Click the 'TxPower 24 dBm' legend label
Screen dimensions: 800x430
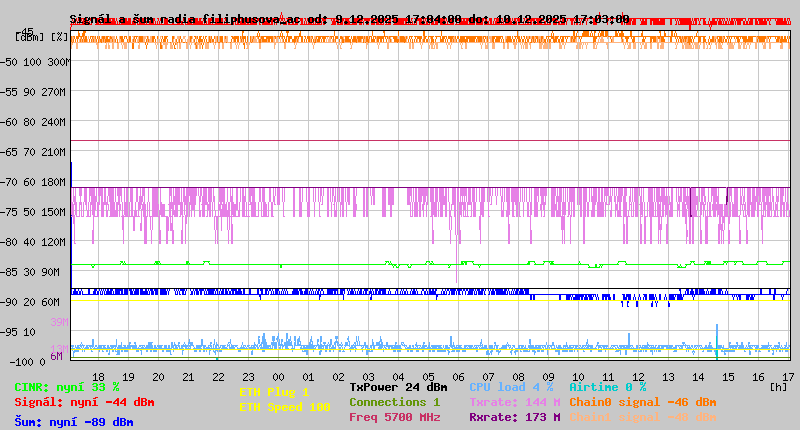point(398,387)
